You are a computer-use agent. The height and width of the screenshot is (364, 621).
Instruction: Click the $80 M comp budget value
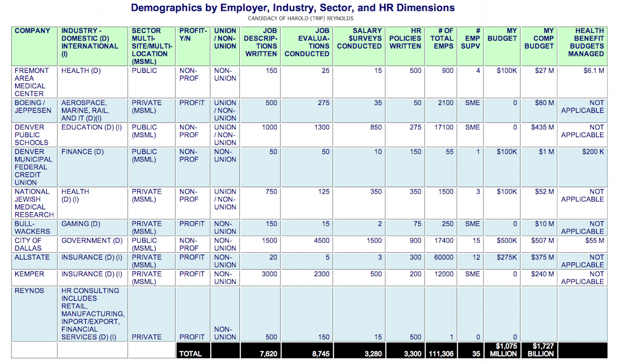click(545, 103)
